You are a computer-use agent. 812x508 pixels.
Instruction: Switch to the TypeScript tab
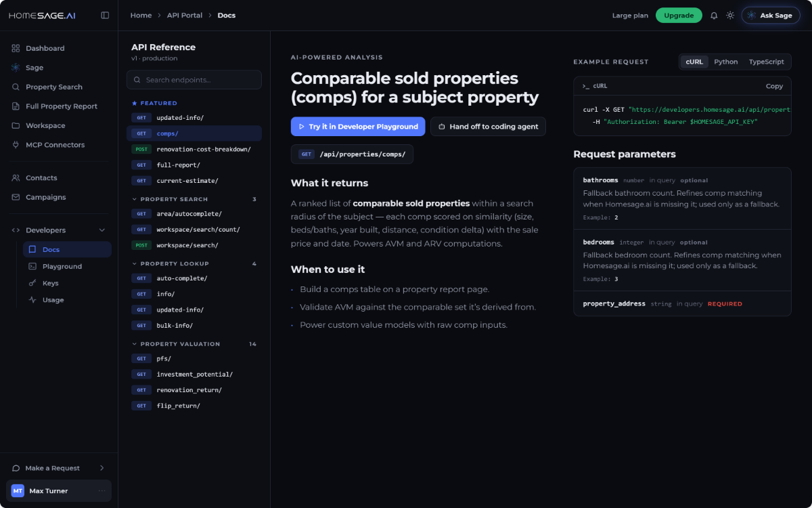tap(766, 62)
